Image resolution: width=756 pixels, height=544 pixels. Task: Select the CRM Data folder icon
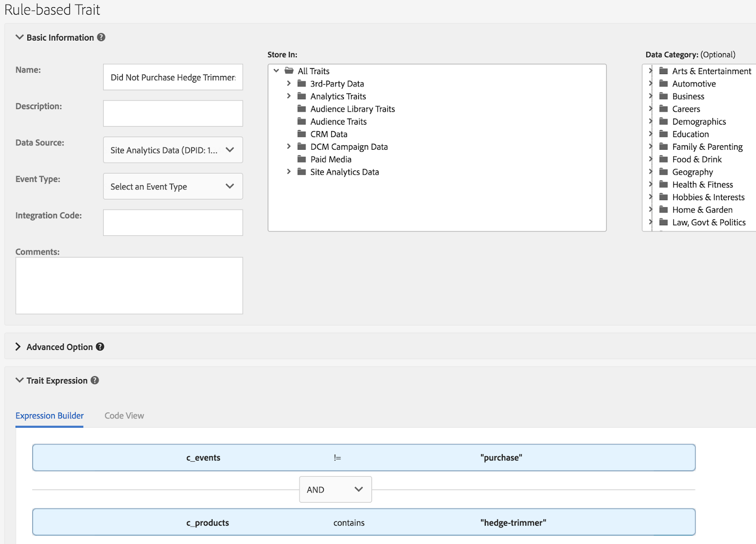pos(301,134)
